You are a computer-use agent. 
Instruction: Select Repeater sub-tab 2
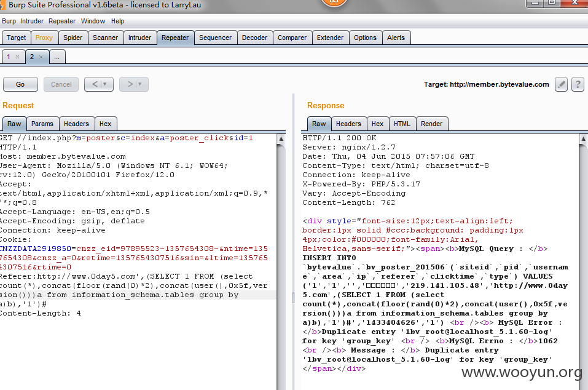tap(32, 57)
